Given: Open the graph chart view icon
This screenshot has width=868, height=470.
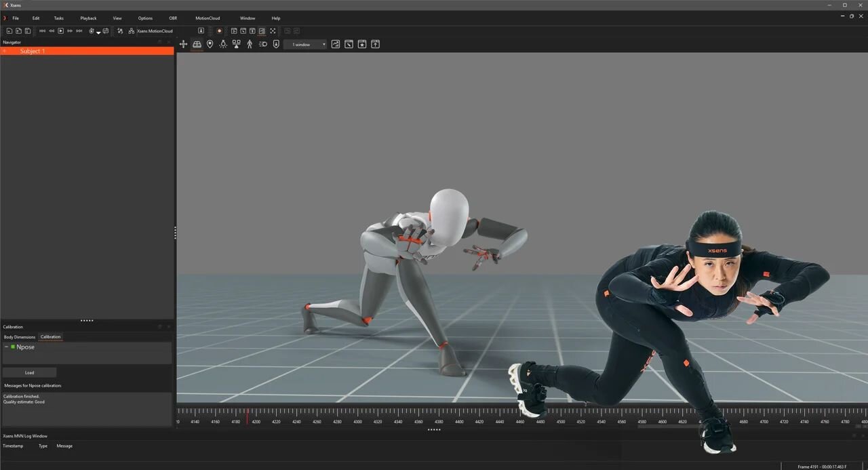Looking at the screenshot, I should (x=336, y=44).
